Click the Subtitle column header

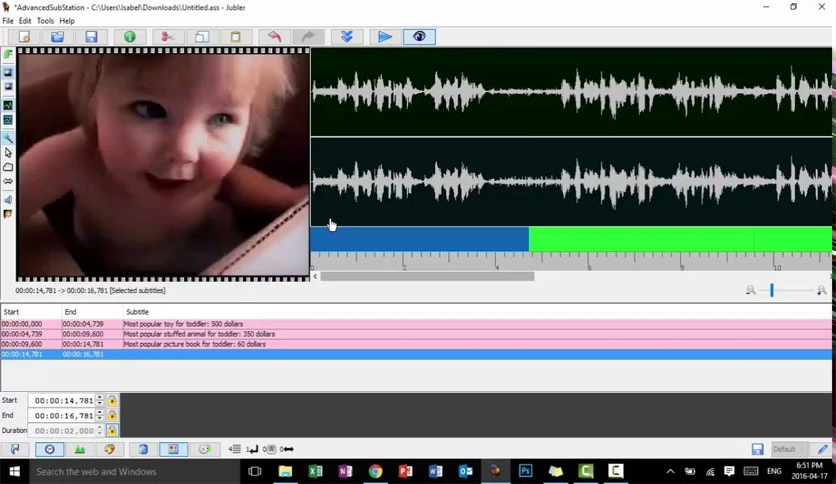(x=138, y=312)
